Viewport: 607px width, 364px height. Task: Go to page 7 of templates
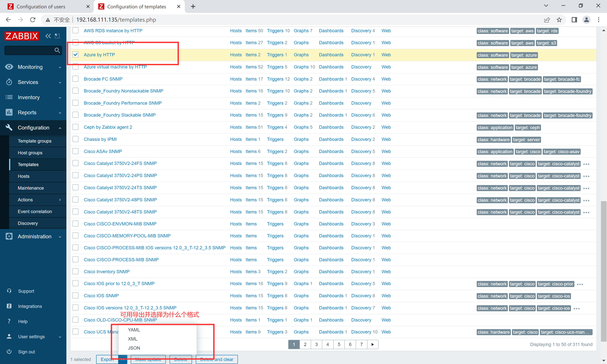click(361, 344)
